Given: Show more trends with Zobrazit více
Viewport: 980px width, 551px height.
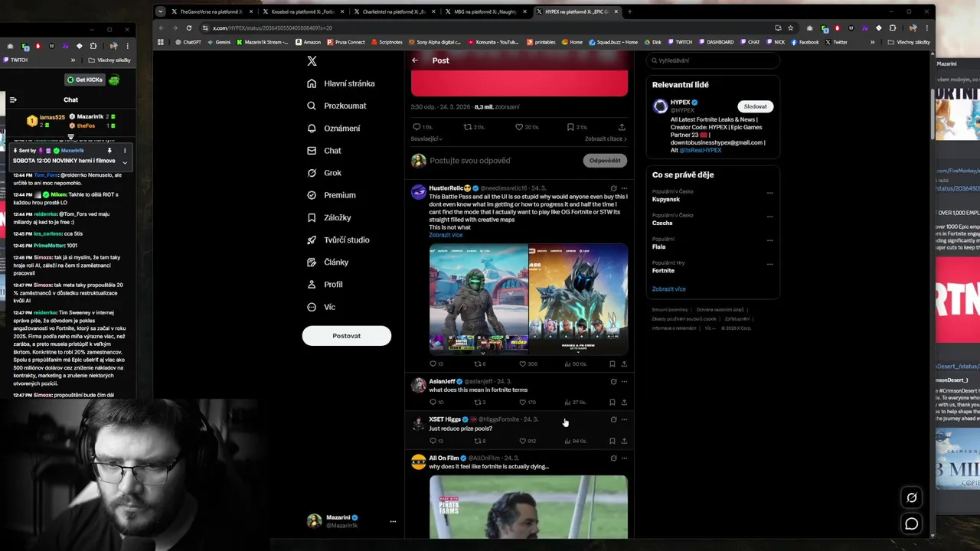Looking at the screenshot, I should pos(668,289).
